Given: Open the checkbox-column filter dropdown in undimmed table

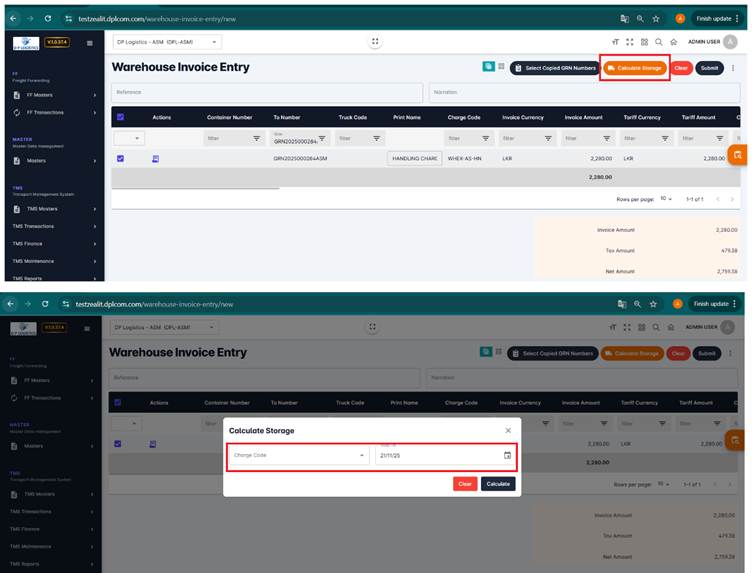Looking at the screenshot, I should (x=129, y=139).
